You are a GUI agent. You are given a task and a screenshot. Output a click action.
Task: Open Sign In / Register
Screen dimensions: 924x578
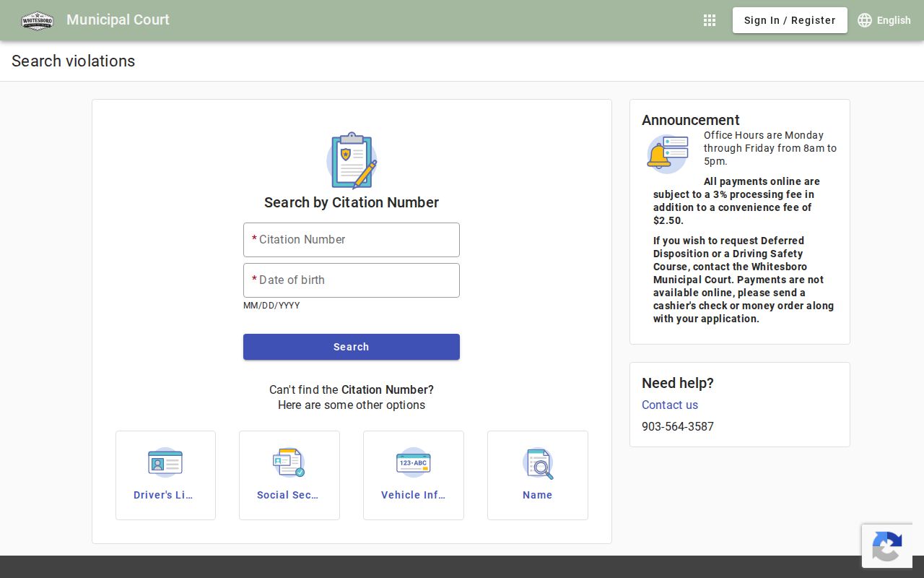coord(790,20)
